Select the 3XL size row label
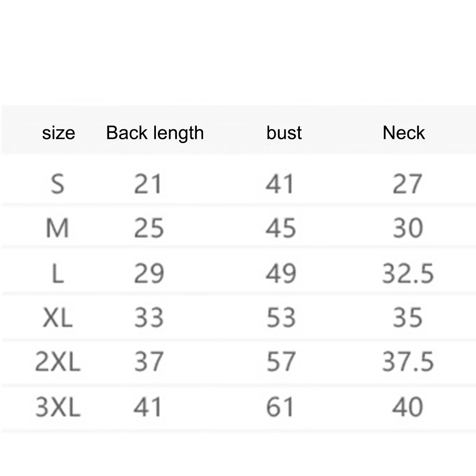The width and height of the screenshot is (476, 476). (x=58, y=407)
